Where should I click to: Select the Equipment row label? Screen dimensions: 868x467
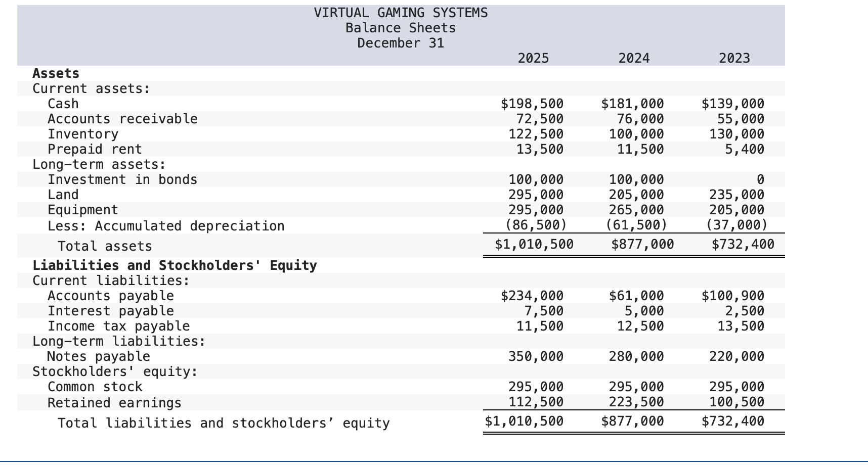pos(83,210)
